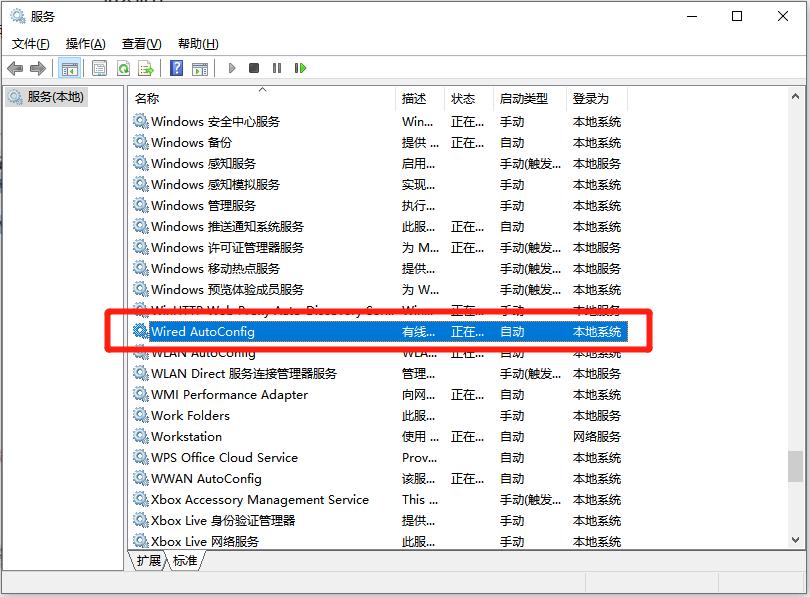
Task: Export the services list
Action: click(x=147, y=68)
